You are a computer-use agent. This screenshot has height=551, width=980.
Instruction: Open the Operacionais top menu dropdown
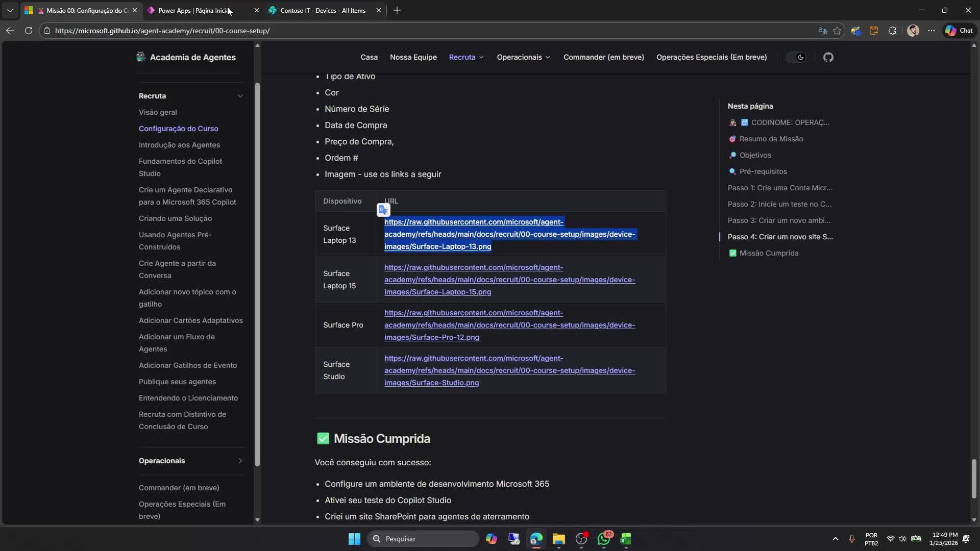(523, 57)
